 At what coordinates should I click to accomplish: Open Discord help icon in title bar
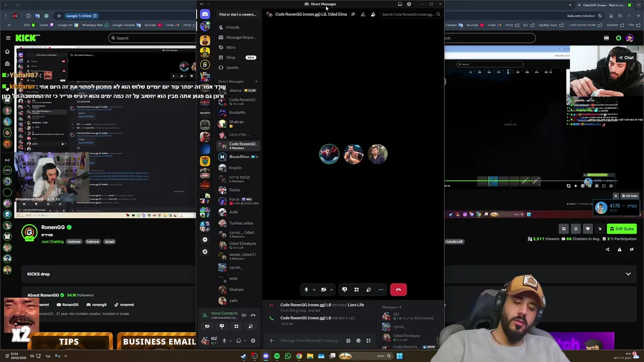click(x=409, y=4)
